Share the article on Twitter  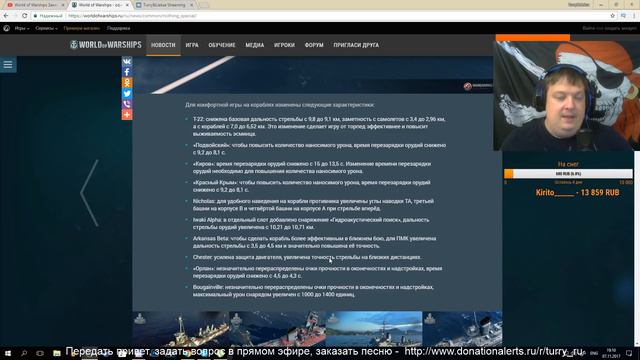coord(127,93)
